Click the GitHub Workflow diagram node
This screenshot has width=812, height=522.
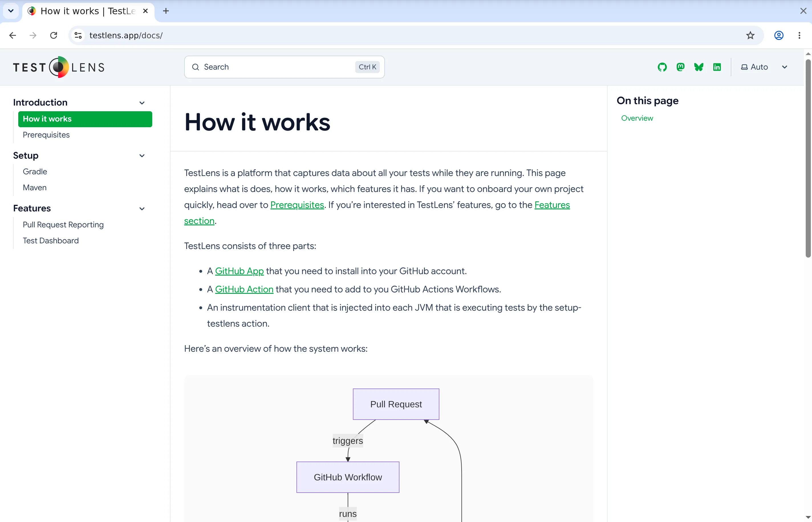(x=348, y=477)
